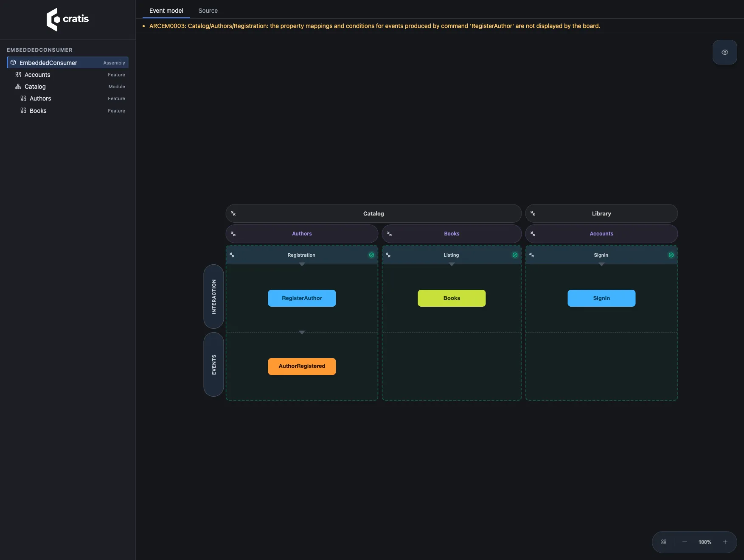Click the EMBEDDEDCONSUMER sidebar heading
Screen dimensions: 744x560
coord(39,50)
